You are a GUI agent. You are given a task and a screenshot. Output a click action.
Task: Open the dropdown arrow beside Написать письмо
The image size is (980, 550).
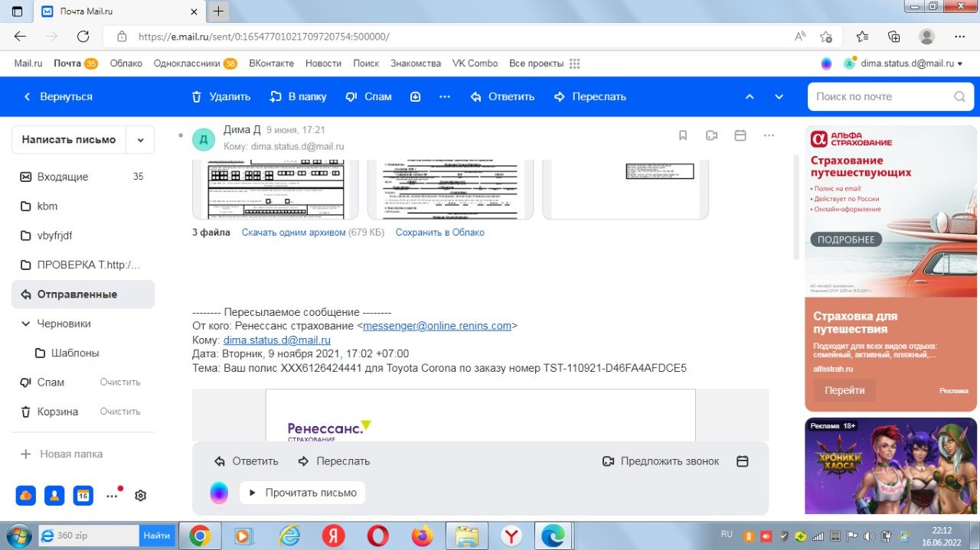point(140,140)
